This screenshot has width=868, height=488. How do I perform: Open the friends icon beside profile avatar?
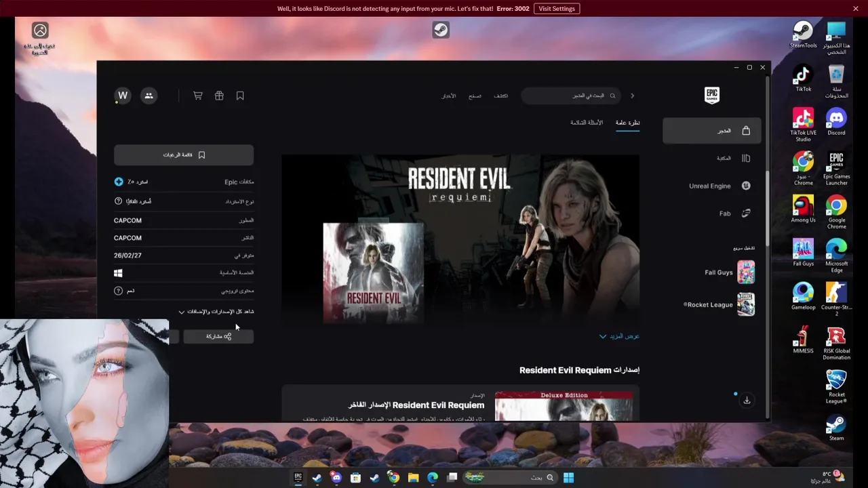tap(149, 96)
